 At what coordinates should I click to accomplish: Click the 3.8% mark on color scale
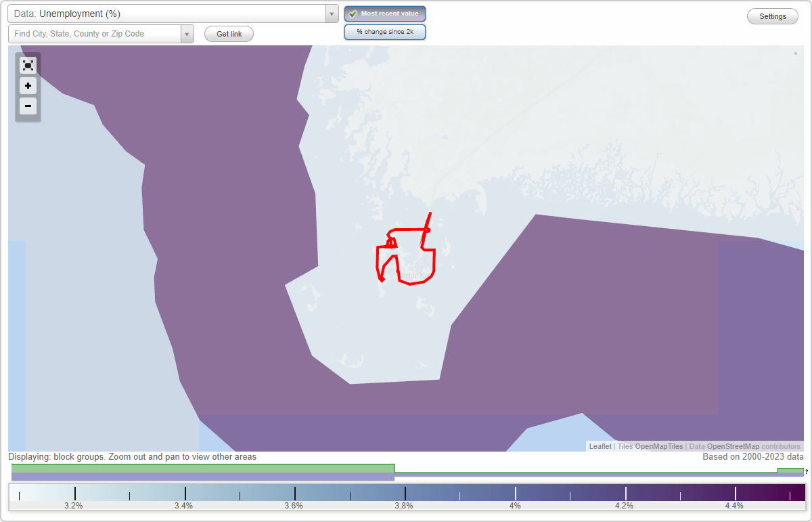(x=405, y=506)
